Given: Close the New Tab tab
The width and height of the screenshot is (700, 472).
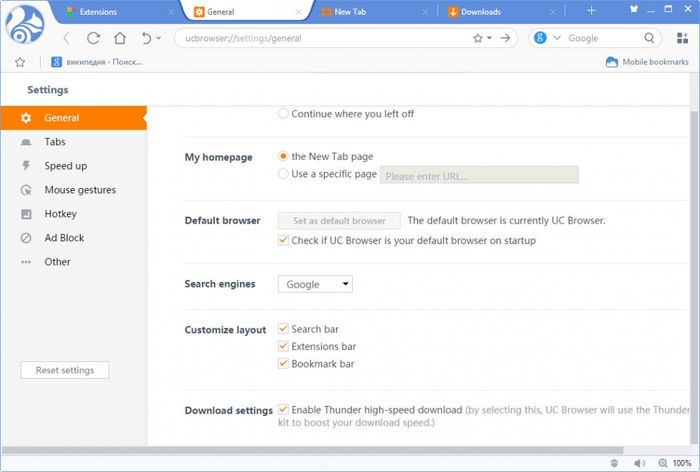Looking at the screenshot, I should coord(425,12).
